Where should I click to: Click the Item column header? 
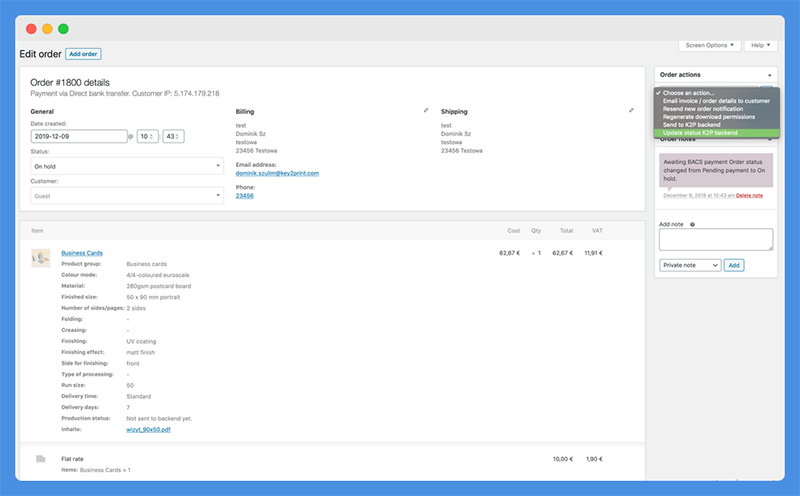coord(37,231)
